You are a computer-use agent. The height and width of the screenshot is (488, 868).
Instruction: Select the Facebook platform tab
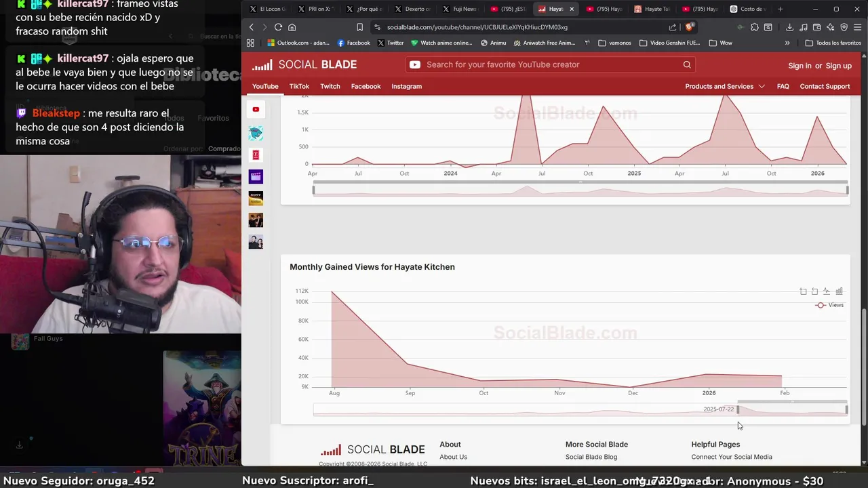366,86
